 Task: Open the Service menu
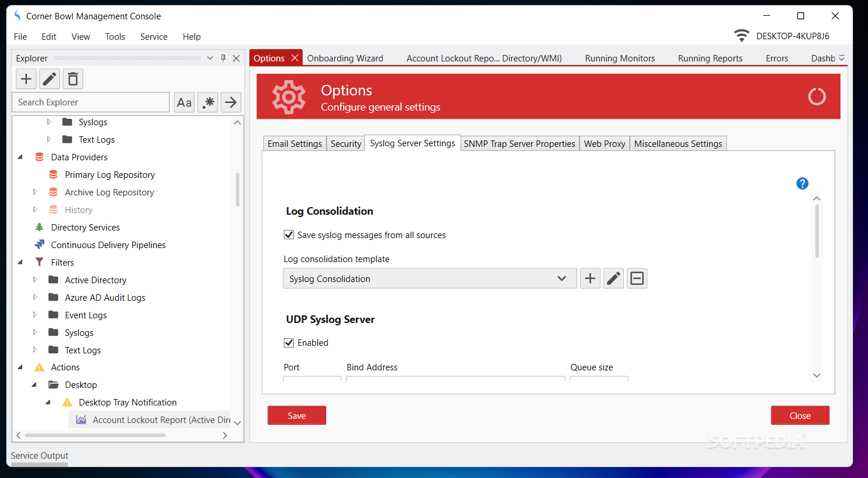(154, 36)
